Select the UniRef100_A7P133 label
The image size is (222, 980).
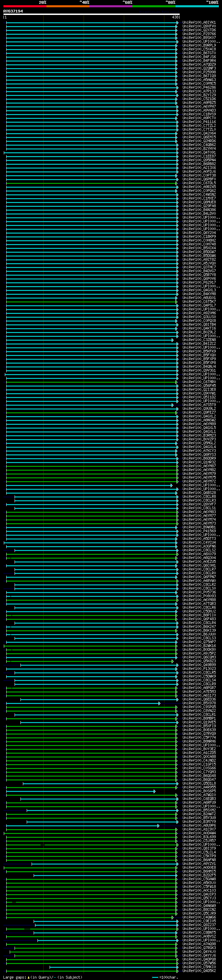pyautogui.click(x=199, y=91)
